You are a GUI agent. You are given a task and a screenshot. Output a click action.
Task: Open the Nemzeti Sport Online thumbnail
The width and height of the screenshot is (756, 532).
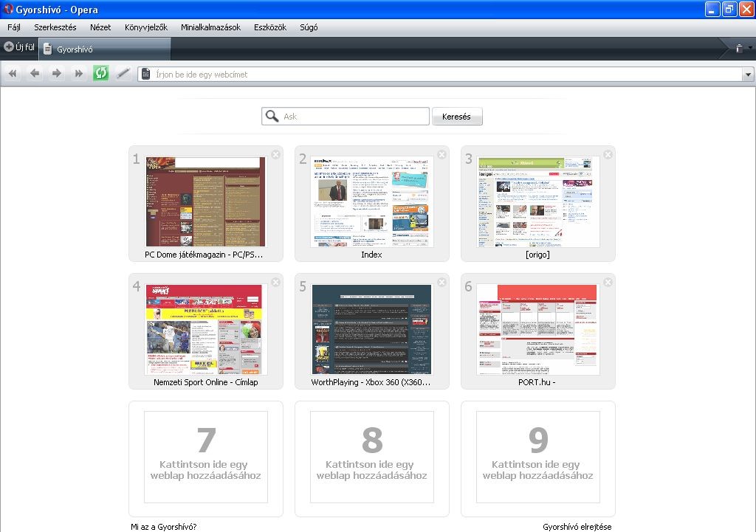[x=205, y=329]
